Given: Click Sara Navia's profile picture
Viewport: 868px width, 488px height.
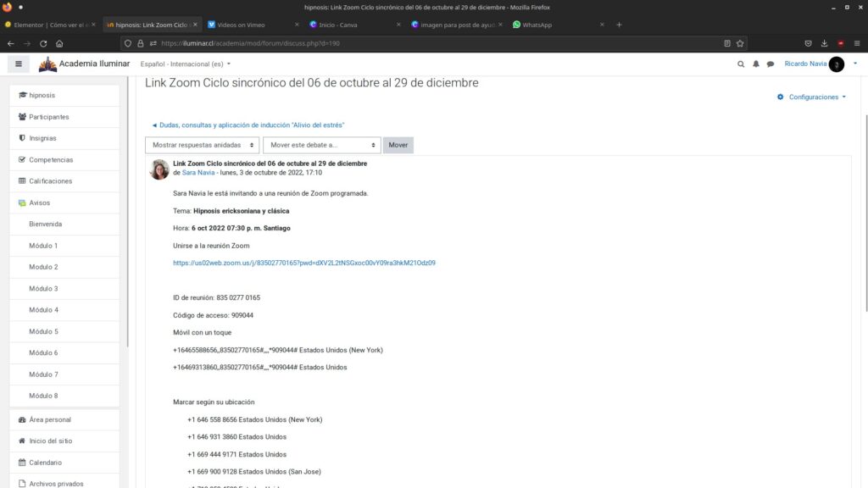Looking at the screenshot, I should [159, 169].
